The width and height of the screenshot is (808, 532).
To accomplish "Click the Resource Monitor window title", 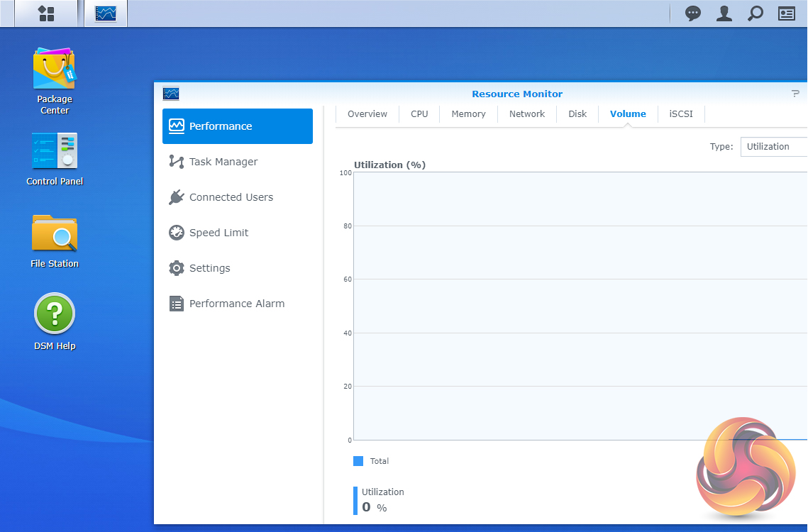I will tap(517, 94).
